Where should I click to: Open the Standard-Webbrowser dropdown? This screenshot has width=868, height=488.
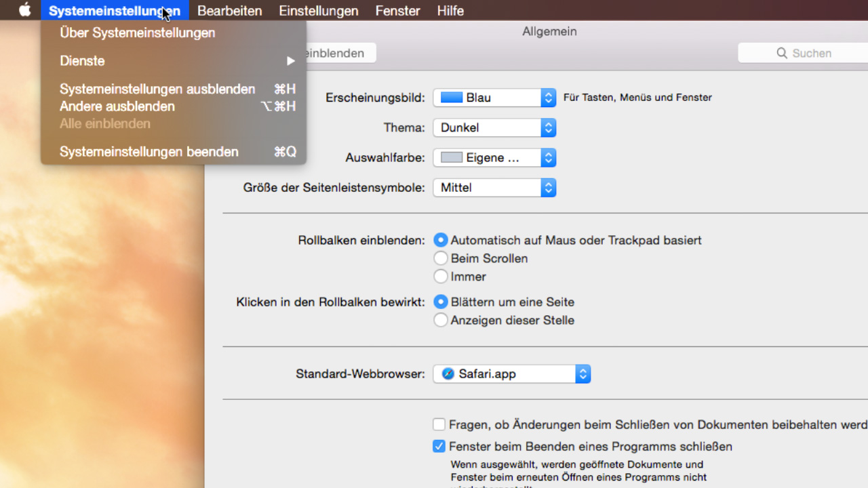pyautogui.click(x=512, y=374)
